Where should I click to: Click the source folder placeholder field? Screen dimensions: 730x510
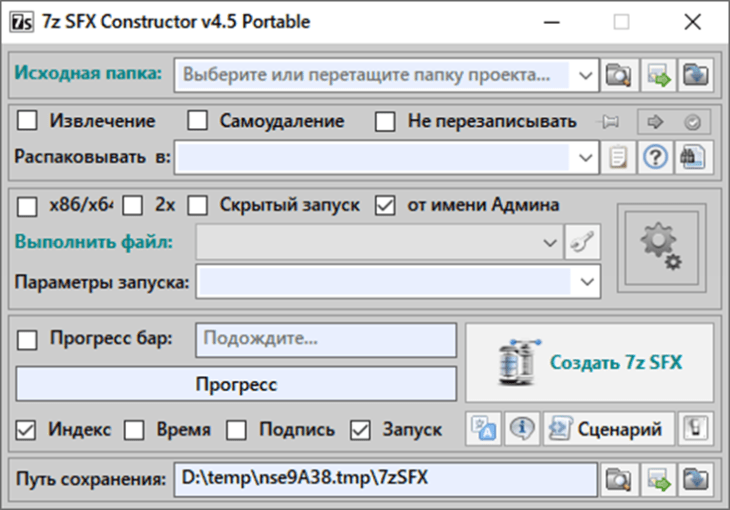click(x=373, y=75)
